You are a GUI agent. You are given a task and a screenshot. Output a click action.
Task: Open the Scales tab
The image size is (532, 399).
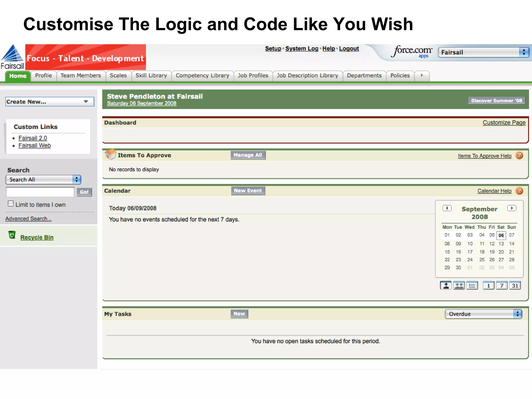(x=118, y=76)
